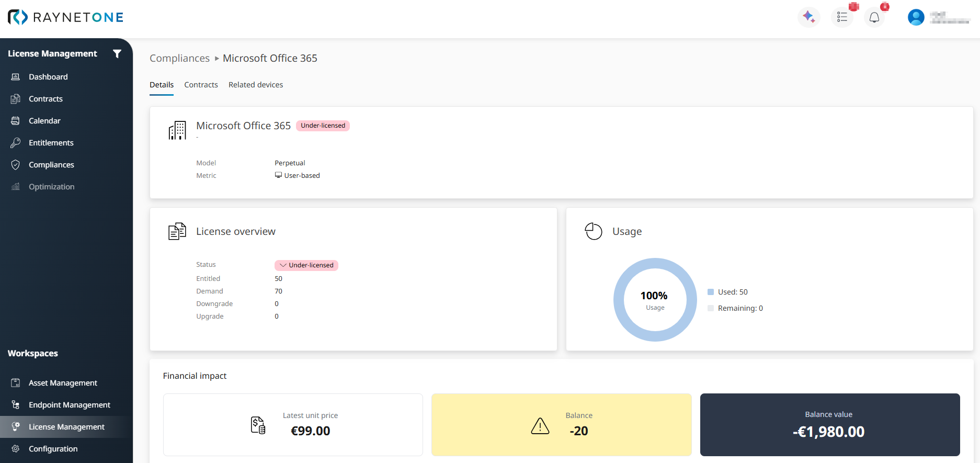
Task: Click the Latest unit price card
Action: pos(293,425)
